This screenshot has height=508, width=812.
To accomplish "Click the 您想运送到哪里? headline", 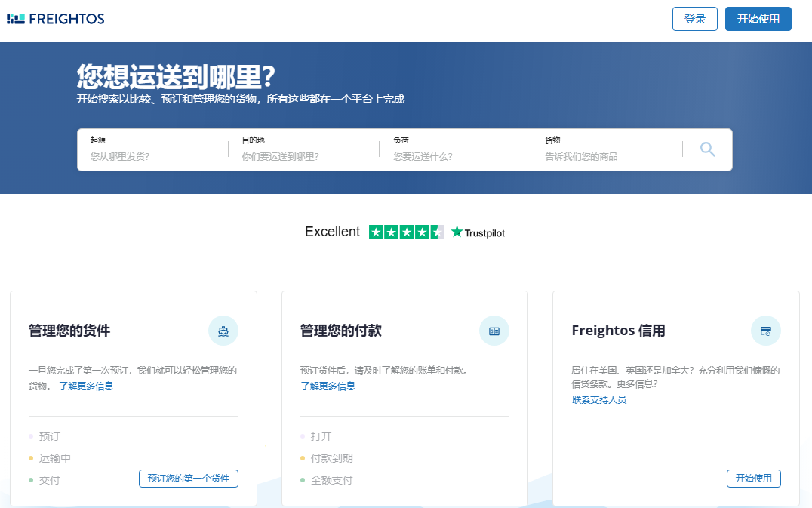I will (176, 77).
